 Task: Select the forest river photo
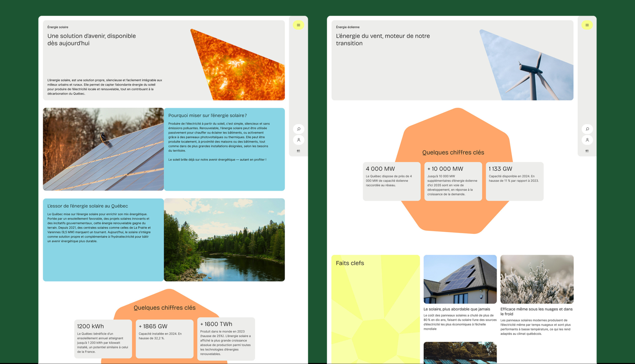pyautogui.click(x=224, y=240)
